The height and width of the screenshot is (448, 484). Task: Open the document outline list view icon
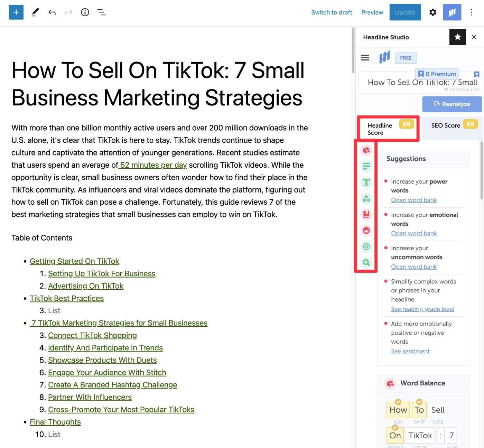(101, 12)
